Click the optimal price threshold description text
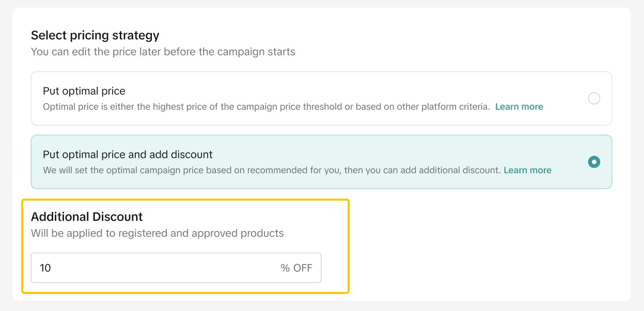644x311 pixels. point(266,107)
